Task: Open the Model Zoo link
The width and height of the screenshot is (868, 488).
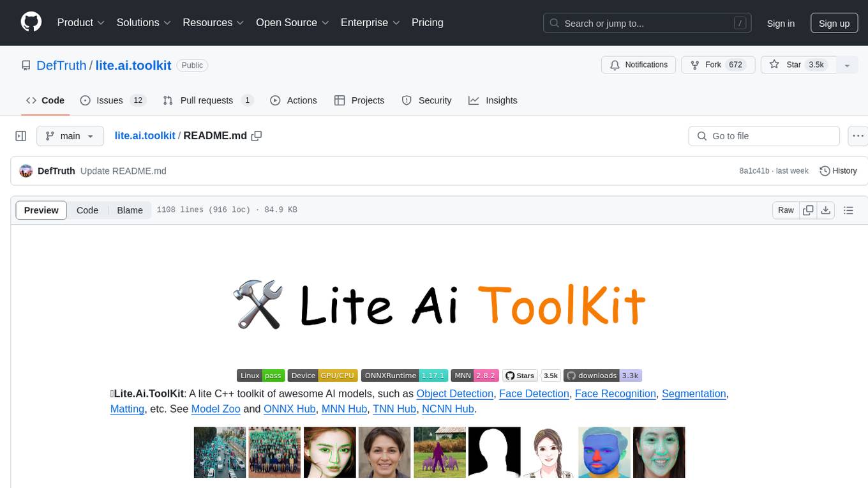Action: [x=216, y=409]
